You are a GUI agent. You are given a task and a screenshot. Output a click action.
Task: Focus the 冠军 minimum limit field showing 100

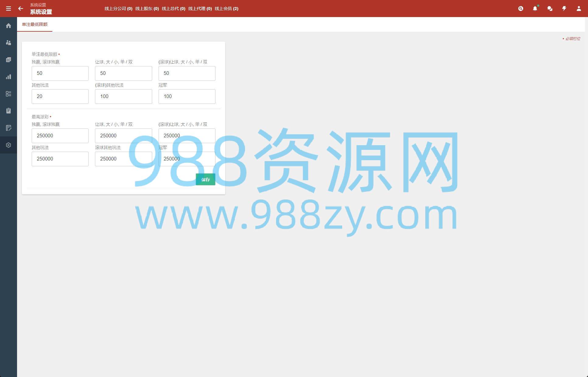pos(187,97)
